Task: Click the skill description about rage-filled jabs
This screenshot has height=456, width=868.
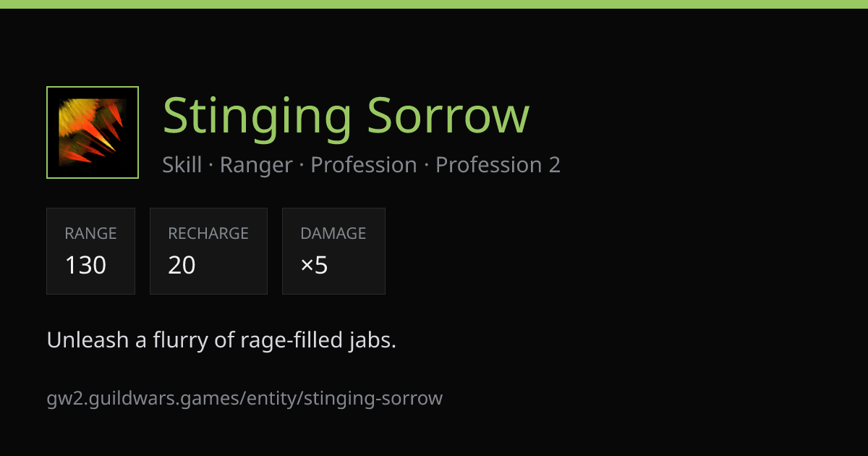Action: (x=221, y=340)
